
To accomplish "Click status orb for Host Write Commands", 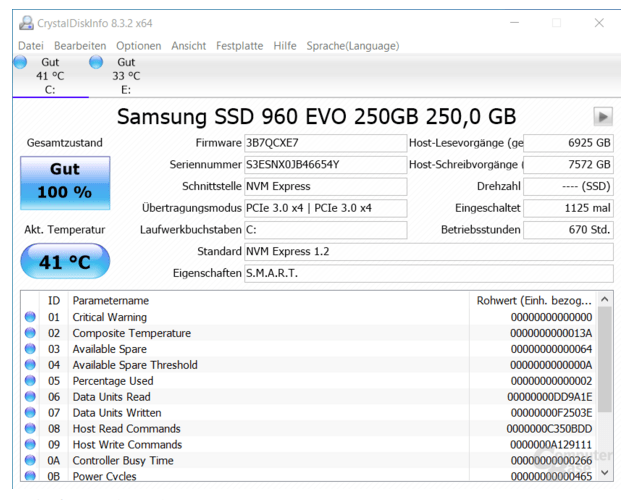I will pyautogui.click(x=30, y=444).
